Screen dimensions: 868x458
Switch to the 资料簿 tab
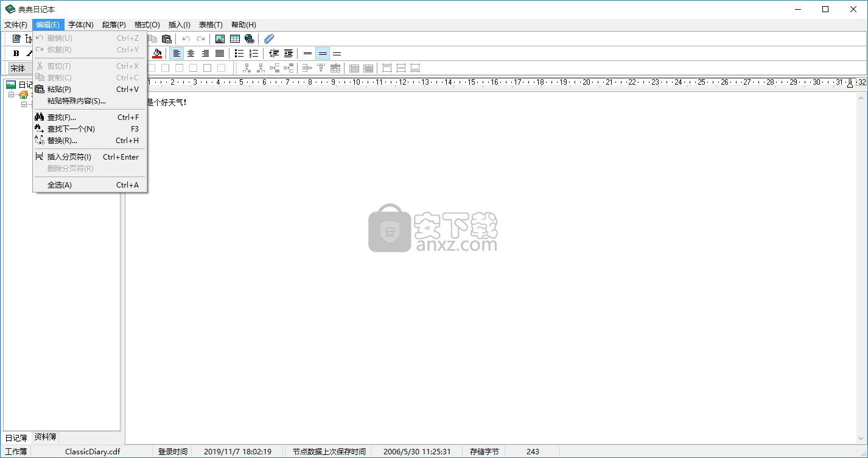pos(45,437)
